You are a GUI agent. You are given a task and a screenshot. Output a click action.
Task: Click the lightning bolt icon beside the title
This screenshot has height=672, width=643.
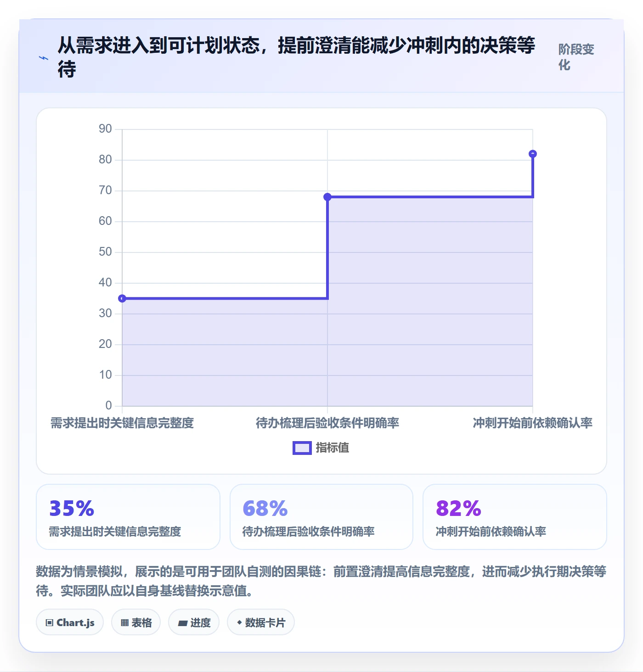[x=43, y=58]
